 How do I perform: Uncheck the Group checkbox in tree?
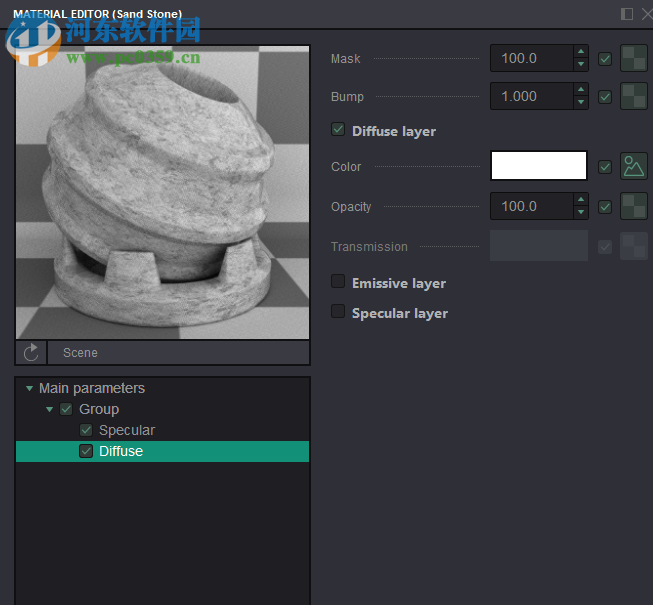[x=66, y=409]
